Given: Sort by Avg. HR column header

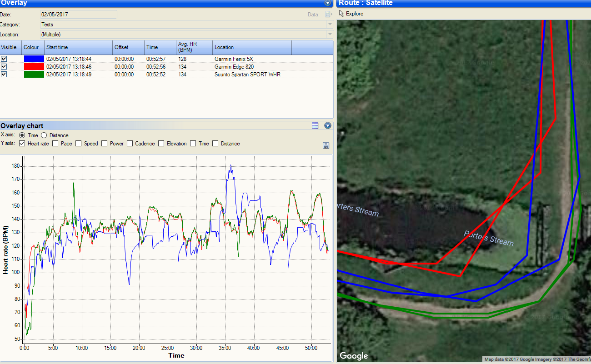Looking at the screenshot, I should point(194,47).
